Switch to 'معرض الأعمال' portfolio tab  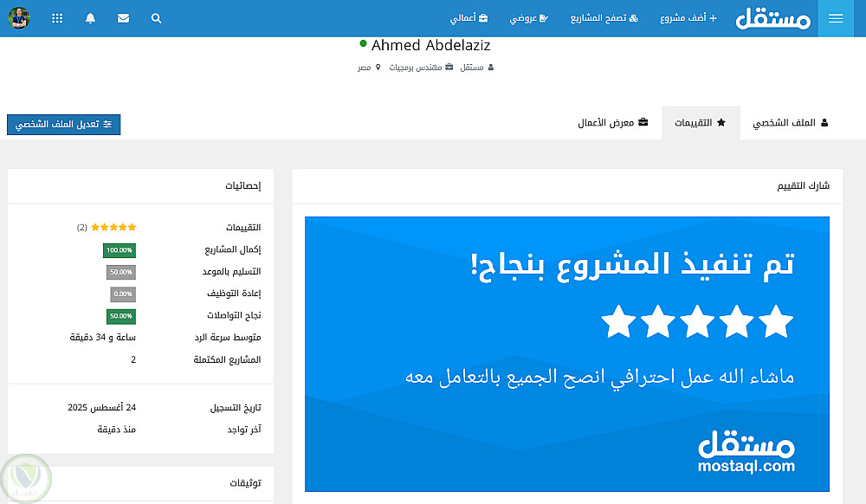coord(612,123)
